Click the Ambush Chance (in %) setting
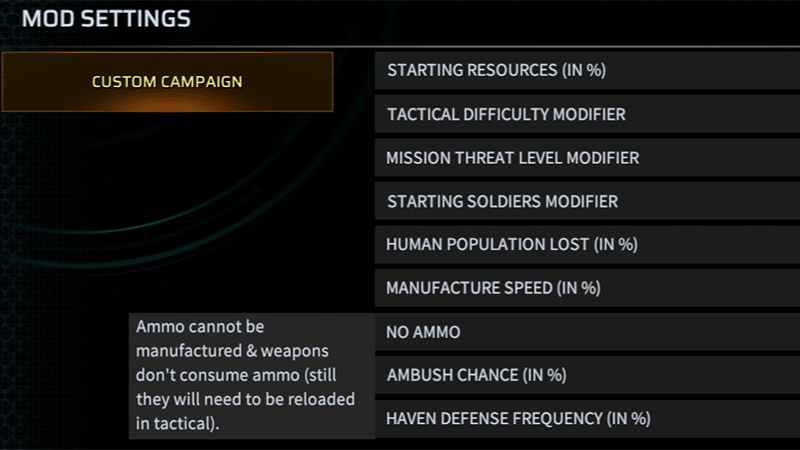The image size is (800, 450). coord(477,375)
